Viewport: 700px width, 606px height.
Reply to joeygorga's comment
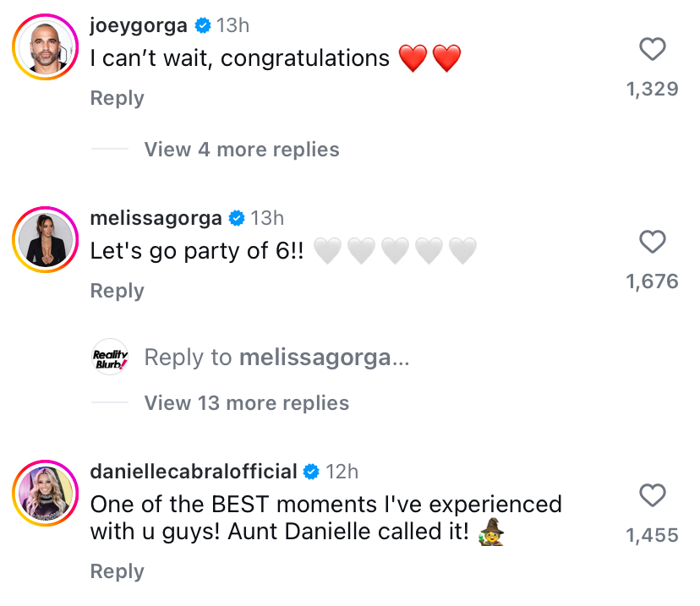(117, 98)
